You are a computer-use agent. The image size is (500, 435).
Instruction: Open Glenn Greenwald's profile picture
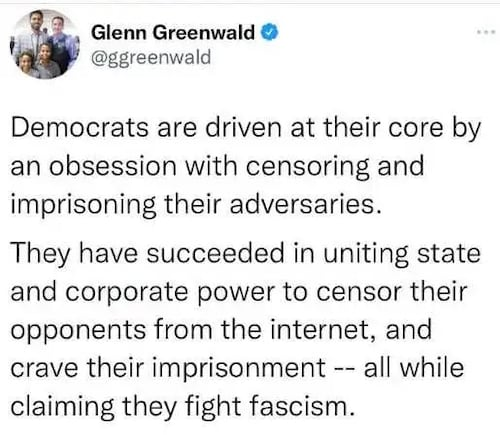(45, 44)
